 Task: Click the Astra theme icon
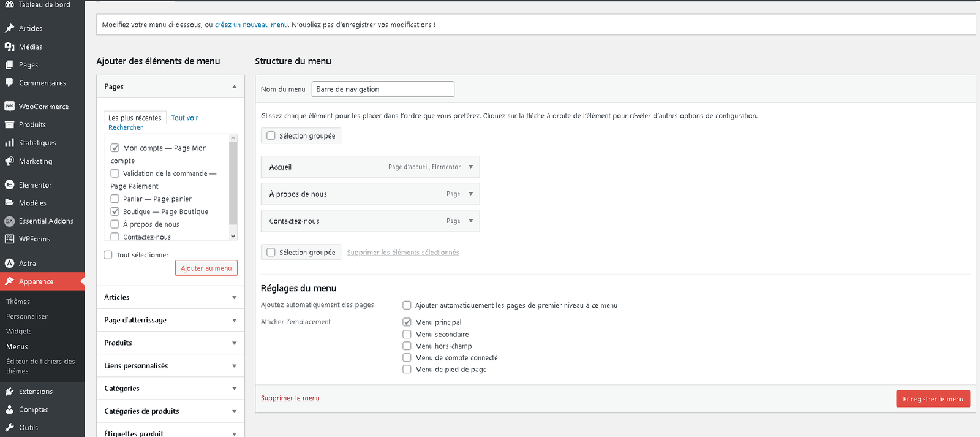[x=9, y=263]
